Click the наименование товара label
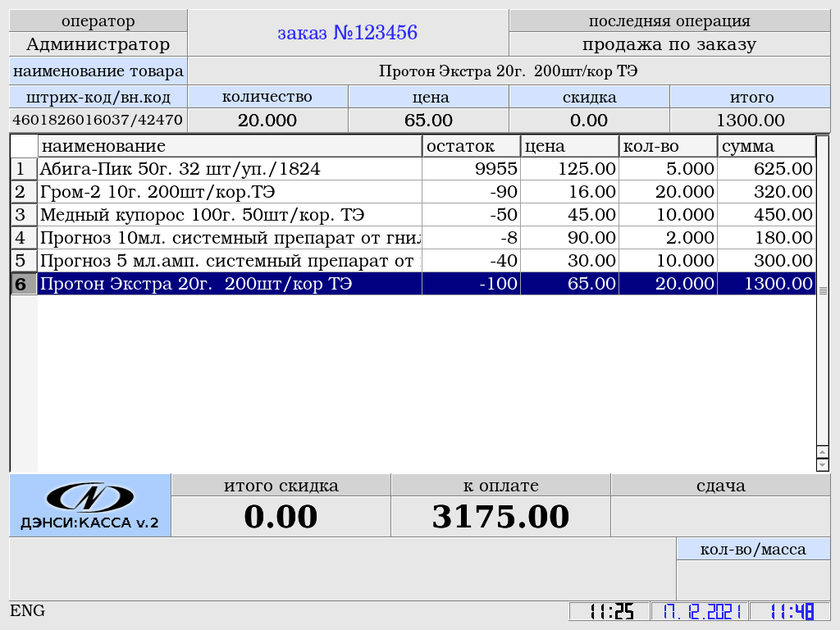This screenshot has width=840, height=630. click(98, 71)
